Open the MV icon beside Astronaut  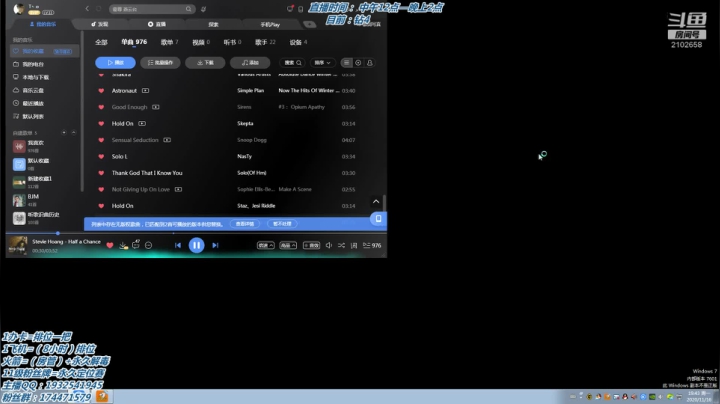(x=146, y=90)
